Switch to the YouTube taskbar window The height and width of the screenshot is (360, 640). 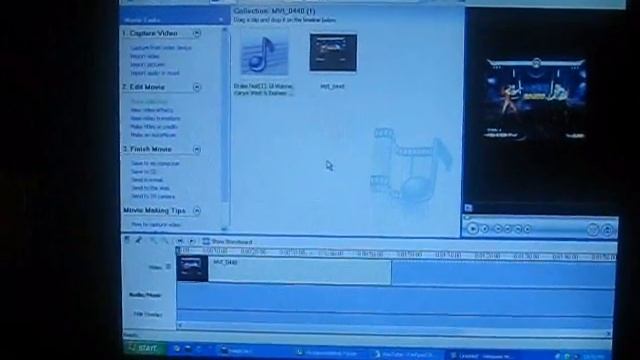pos(407,354)
